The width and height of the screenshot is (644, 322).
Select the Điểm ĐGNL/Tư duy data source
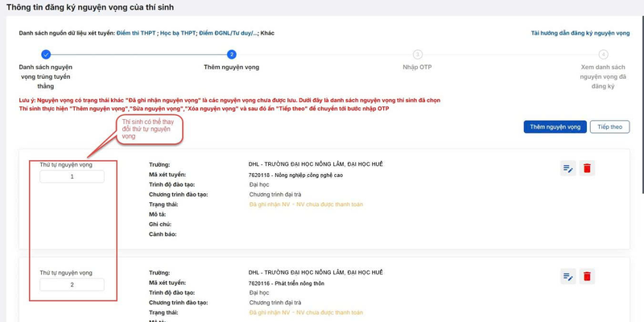(228, 33)
